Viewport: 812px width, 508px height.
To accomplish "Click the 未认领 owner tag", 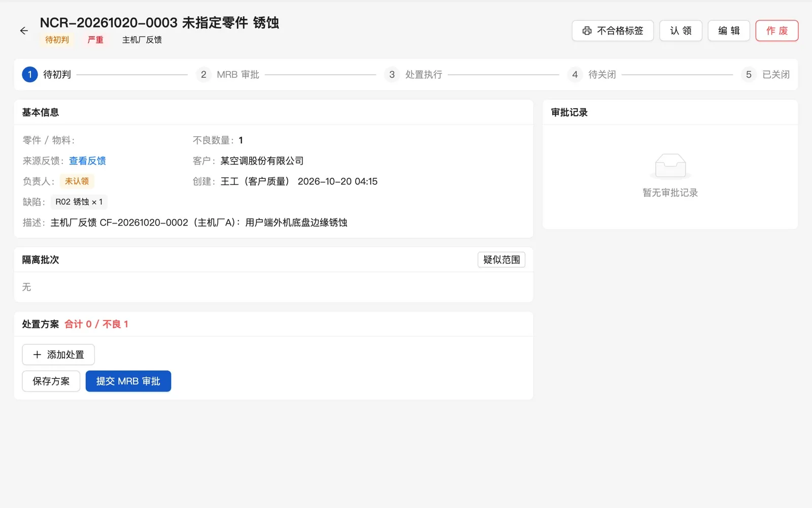I will (x=77, y=181).
